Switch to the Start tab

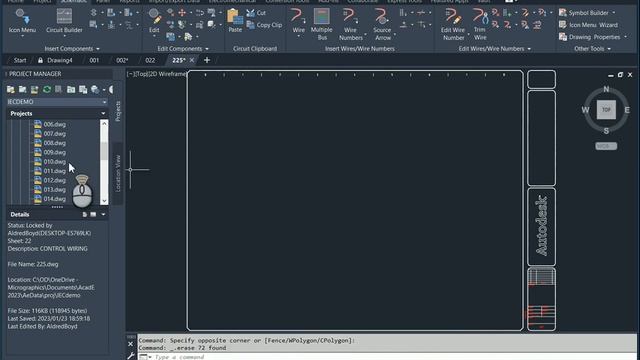20,60
